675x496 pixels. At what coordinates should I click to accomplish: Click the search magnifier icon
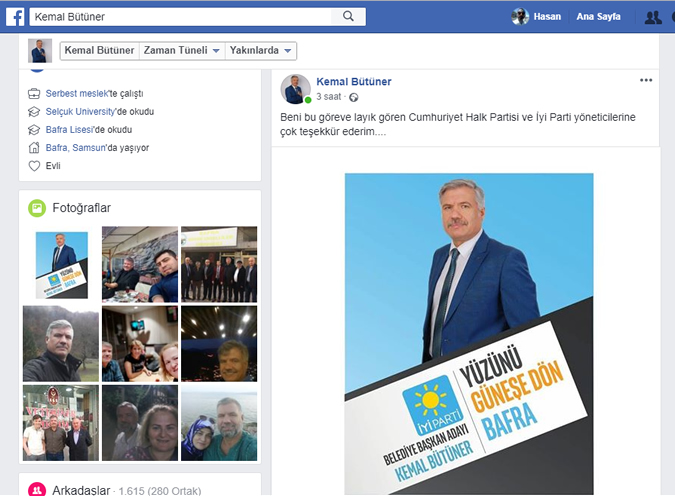(x=348, y=16)
